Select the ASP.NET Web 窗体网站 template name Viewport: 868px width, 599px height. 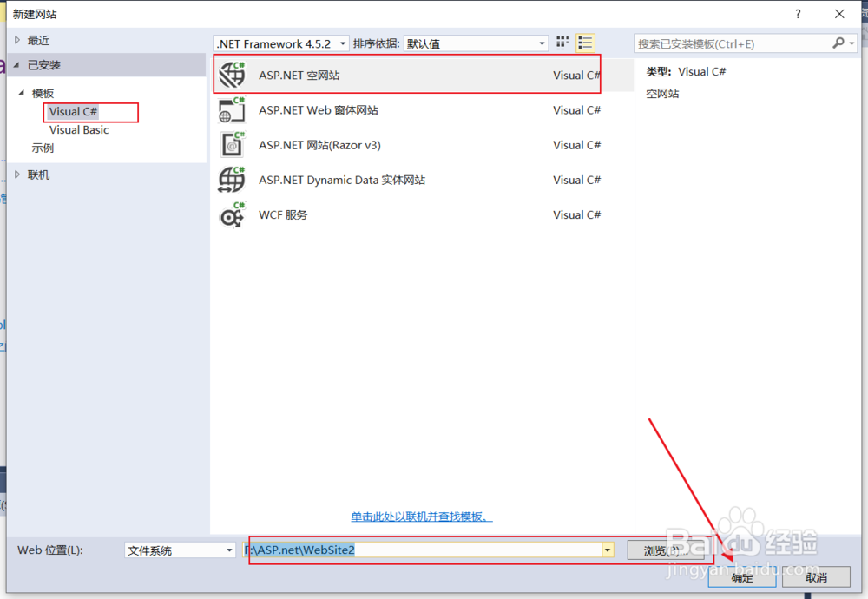point(319,109)
